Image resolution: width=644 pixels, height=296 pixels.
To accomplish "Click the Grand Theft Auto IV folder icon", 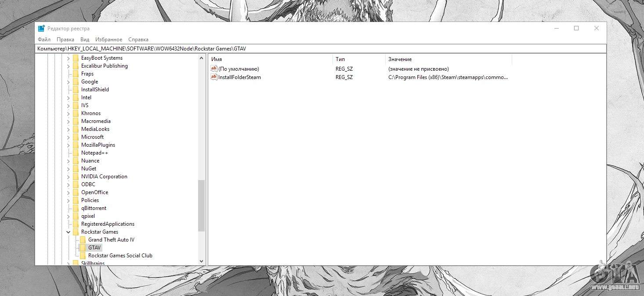I will (83, 240).
